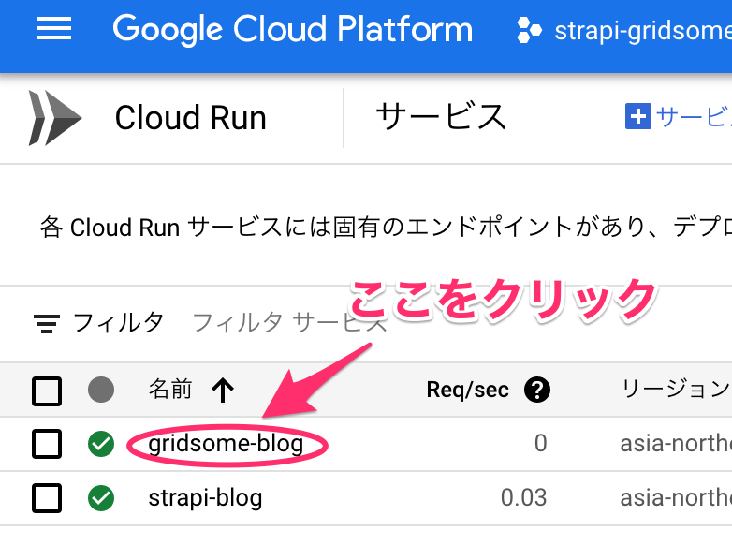Open the gridsome-blog service

pyautogui.click(x=226, y=444)
